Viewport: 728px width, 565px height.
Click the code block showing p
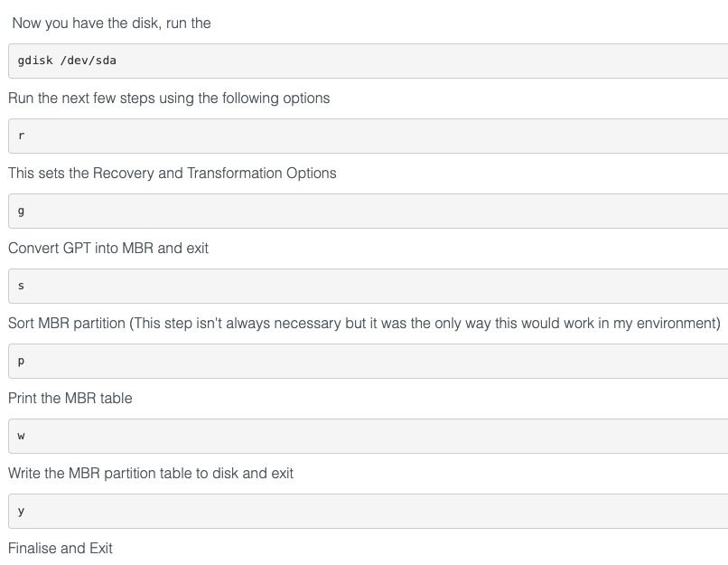369,361
